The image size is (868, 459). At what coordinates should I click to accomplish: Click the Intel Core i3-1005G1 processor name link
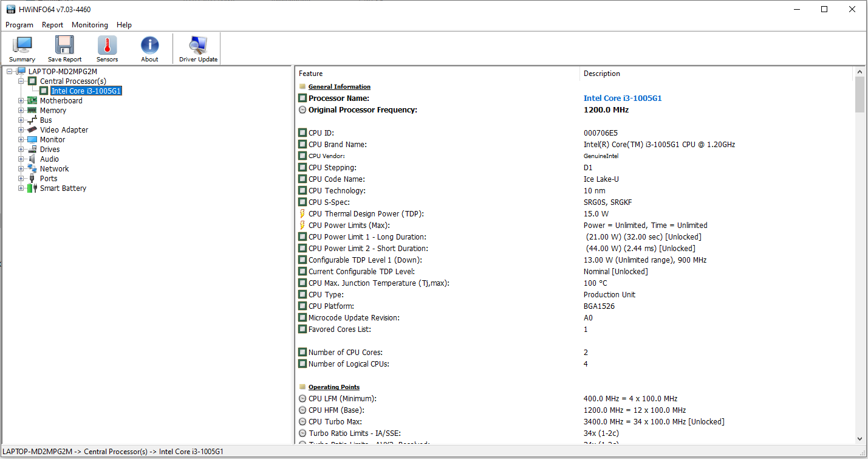click(x=622, y=98)
